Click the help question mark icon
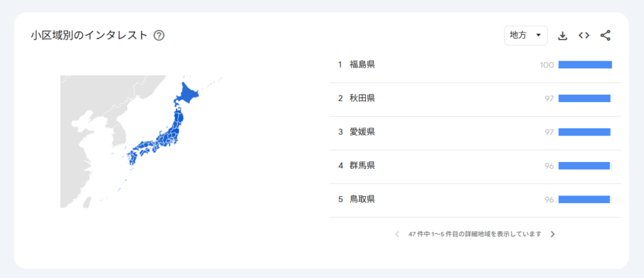 pos(159,35)
